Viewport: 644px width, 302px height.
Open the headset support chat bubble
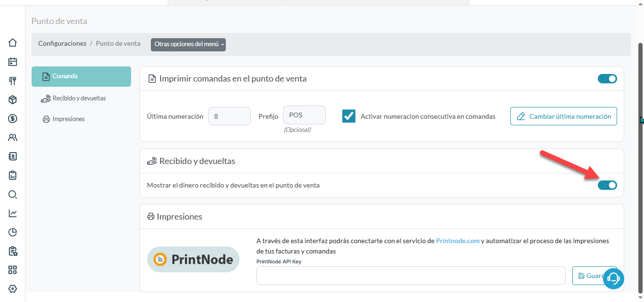613,278
